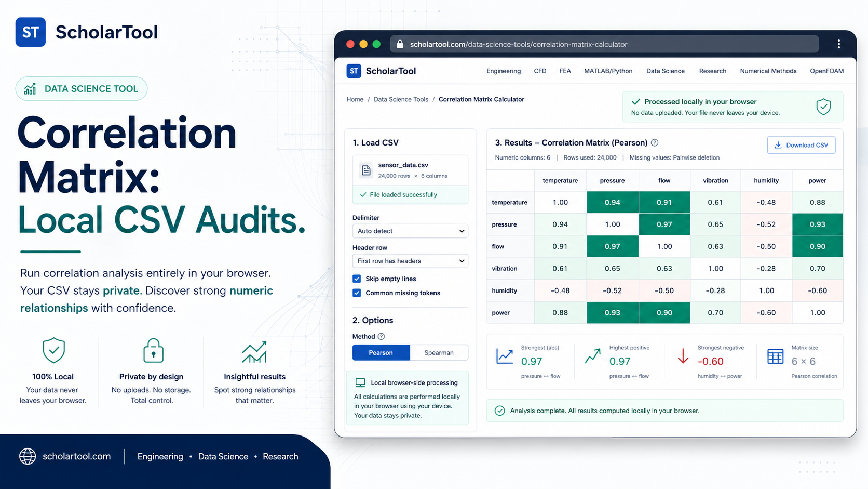Click the Private by design padlock icon
The width and height of the screenshot is (868, 489).
[x=153, y=350]
